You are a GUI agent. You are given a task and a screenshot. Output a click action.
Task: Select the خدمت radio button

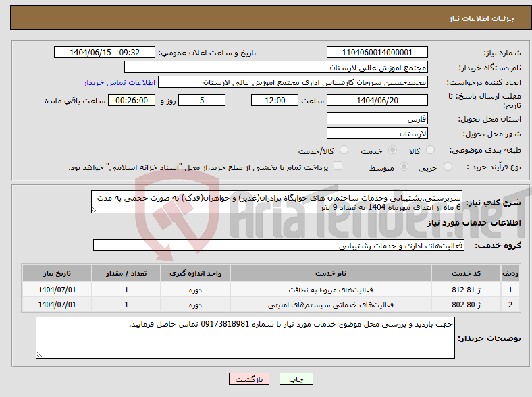tap(392, 150)
